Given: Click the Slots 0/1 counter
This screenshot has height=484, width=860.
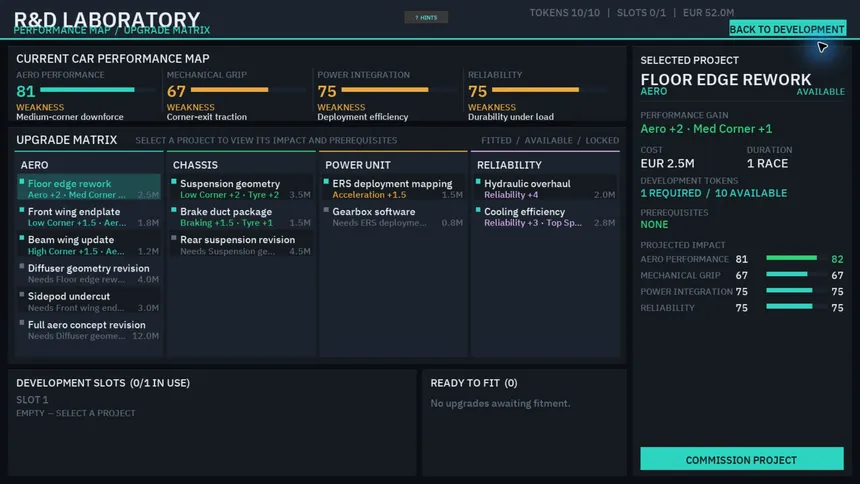Looking at the screenshot, I should point(641,13).
